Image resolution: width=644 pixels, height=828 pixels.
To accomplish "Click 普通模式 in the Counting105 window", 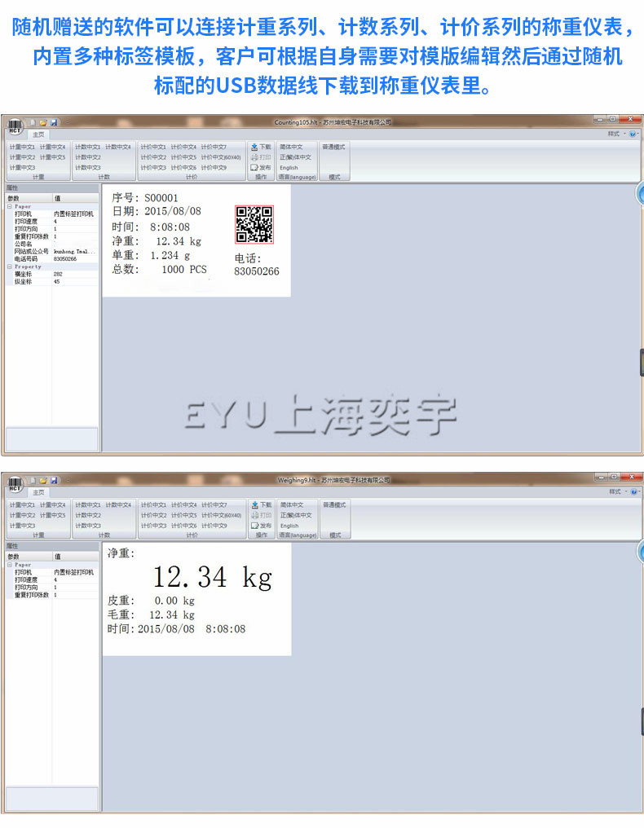I will [333, 147].
